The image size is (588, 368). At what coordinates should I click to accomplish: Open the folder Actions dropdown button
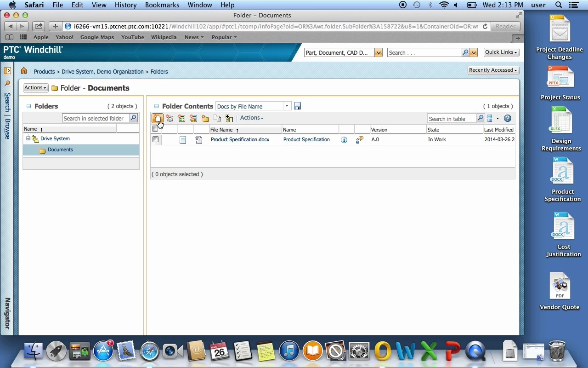pyautogui.click(x=35, y=87)
